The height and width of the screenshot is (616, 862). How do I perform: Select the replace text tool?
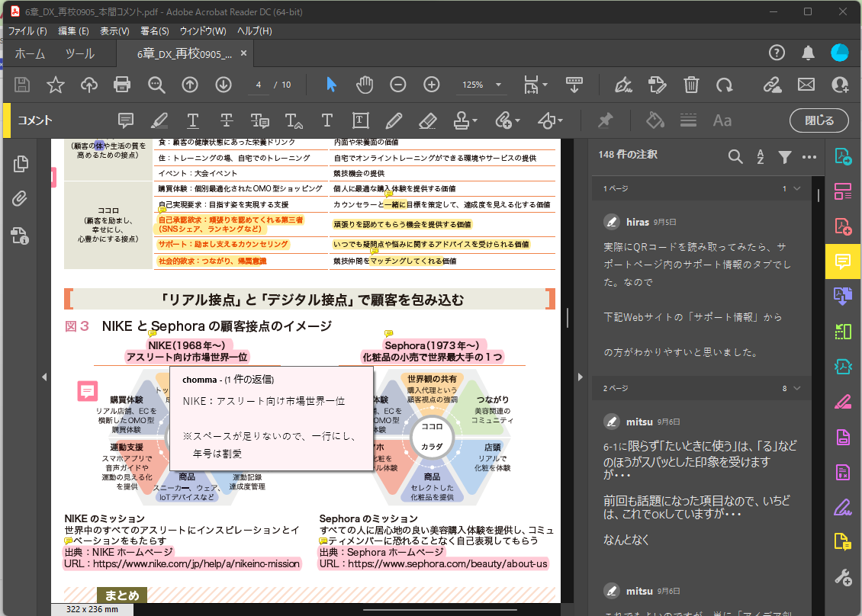(x=260, y=120)
